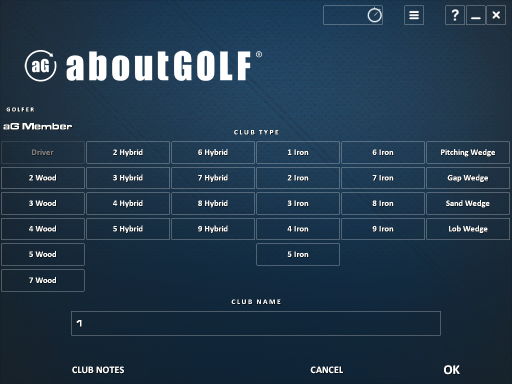Choose the 5 Hybrid club type
Viewport: 512px width, 384px height.
pos(128,229)
